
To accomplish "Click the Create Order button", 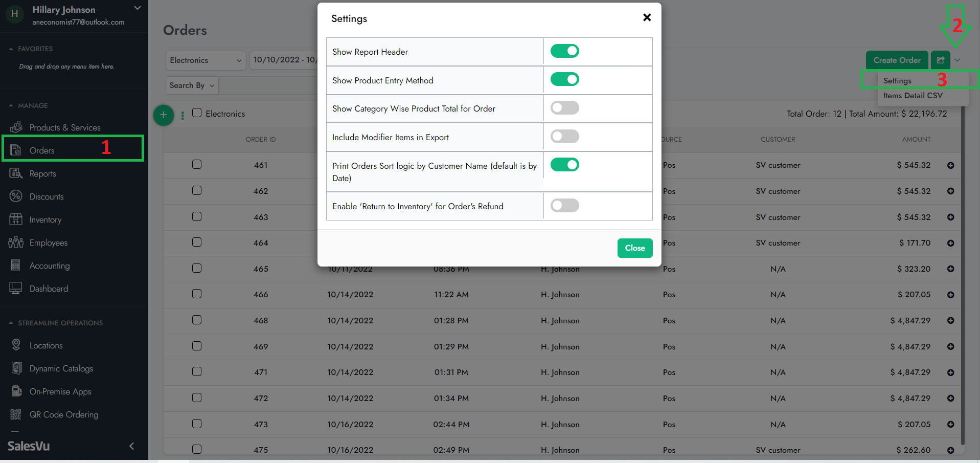I will tap(897, 60).
